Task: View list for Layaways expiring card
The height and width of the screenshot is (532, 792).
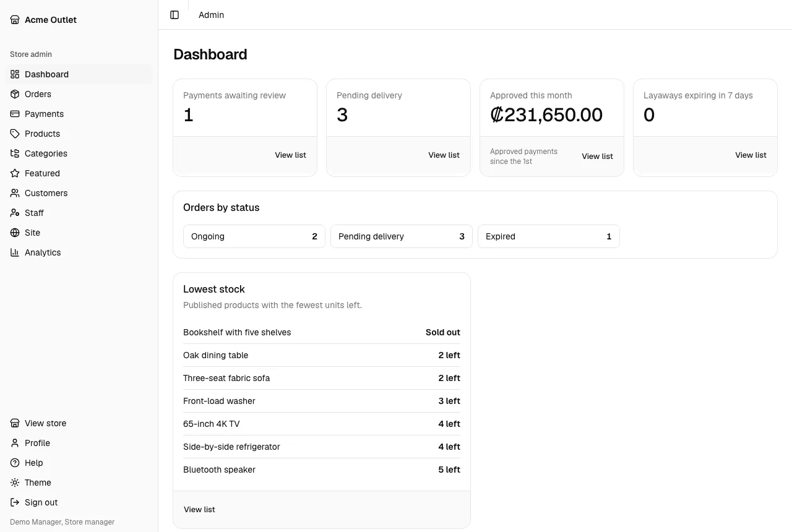Action: coord(751,155)
